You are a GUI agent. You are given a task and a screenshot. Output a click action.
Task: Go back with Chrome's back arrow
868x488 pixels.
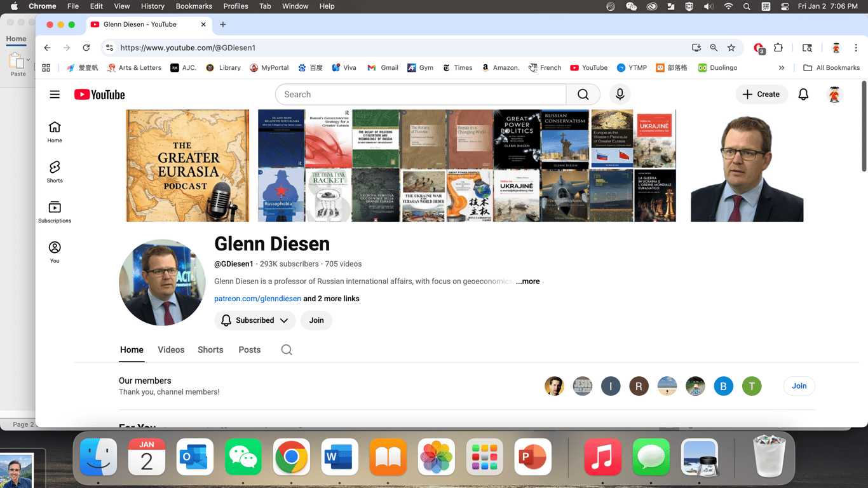(x=48, y=48)
